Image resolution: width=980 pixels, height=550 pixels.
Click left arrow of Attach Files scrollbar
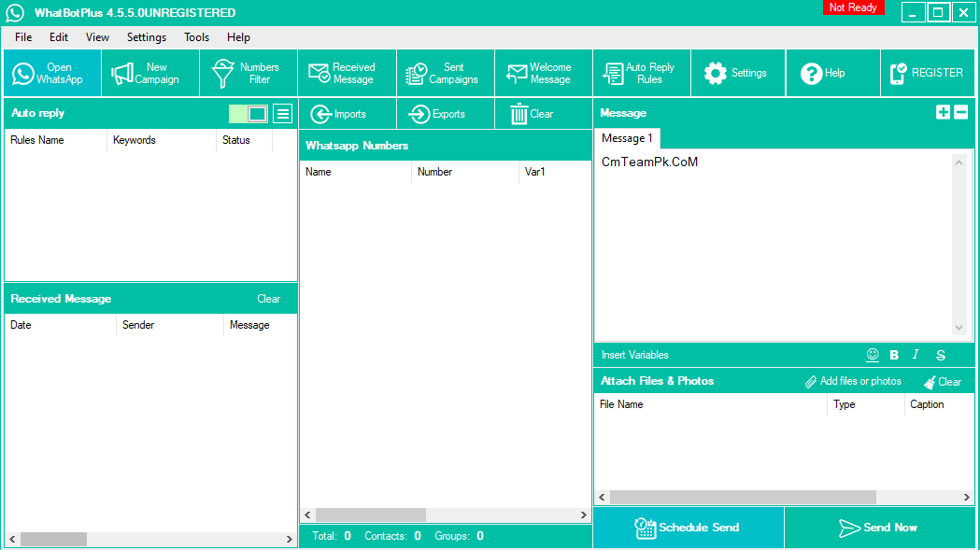(x=602, y=498)
